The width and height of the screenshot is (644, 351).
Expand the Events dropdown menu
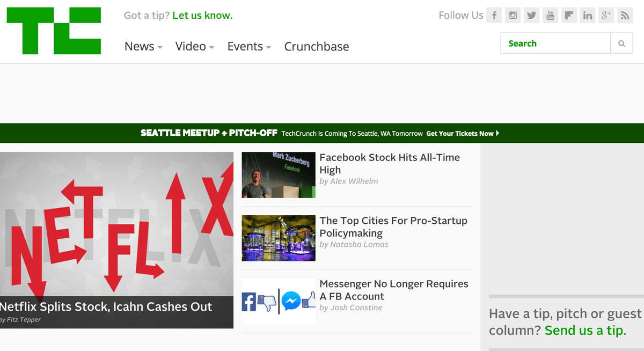pyautogui.click(x=249, y=47)
